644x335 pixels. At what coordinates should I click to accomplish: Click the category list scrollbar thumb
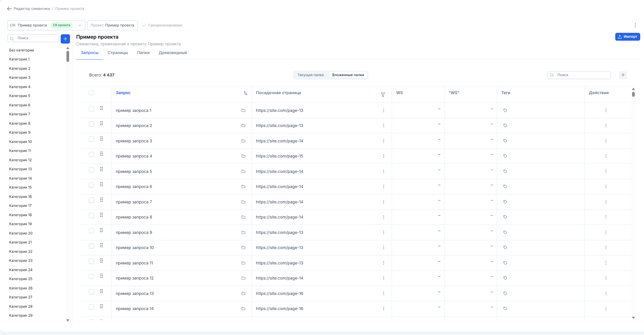(x=68, y=56)
